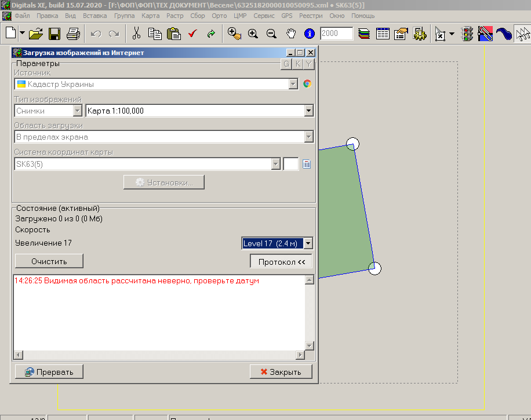Click the Print icon in the toolbar
Image resolution: width=531 pixels, height=420 pixels.
tap(73, 34)
